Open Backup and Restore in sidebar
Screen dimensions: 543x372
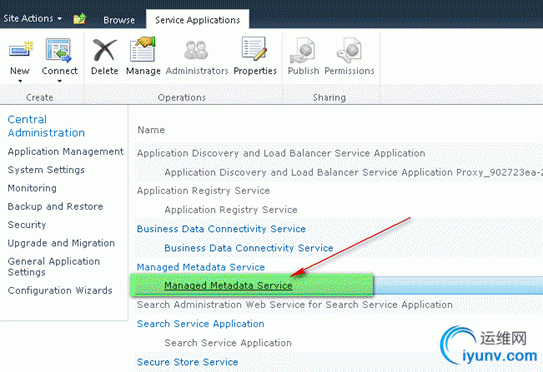(55, 206)
